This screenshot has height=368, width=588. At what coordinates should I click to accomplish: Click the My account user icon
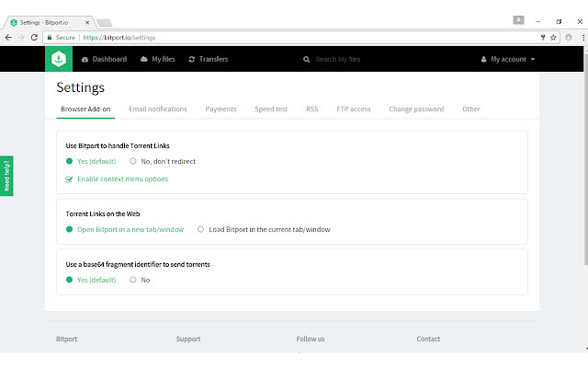tap(484, 59)
